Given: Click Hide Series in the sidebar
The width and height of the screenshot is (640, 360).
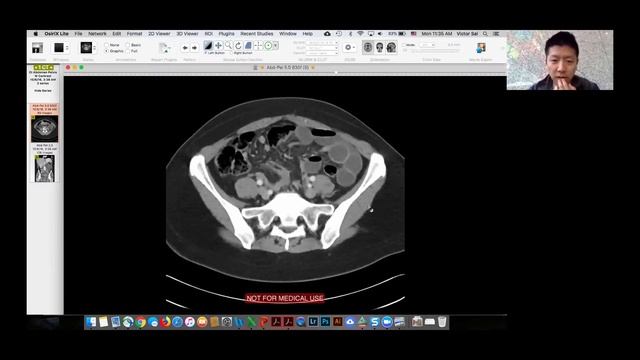Looking at the screenshot, I should point(43,90).
